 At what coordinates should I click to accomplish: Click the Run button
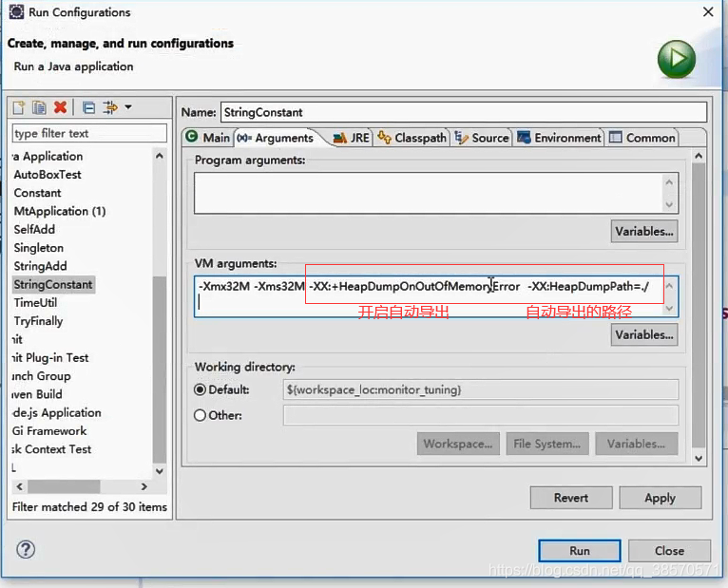[580, 550]
